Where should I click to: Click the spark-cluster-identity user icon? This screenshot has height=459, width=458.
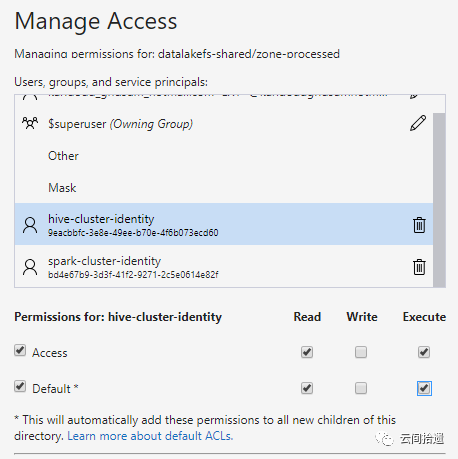(x=30, y=267)
